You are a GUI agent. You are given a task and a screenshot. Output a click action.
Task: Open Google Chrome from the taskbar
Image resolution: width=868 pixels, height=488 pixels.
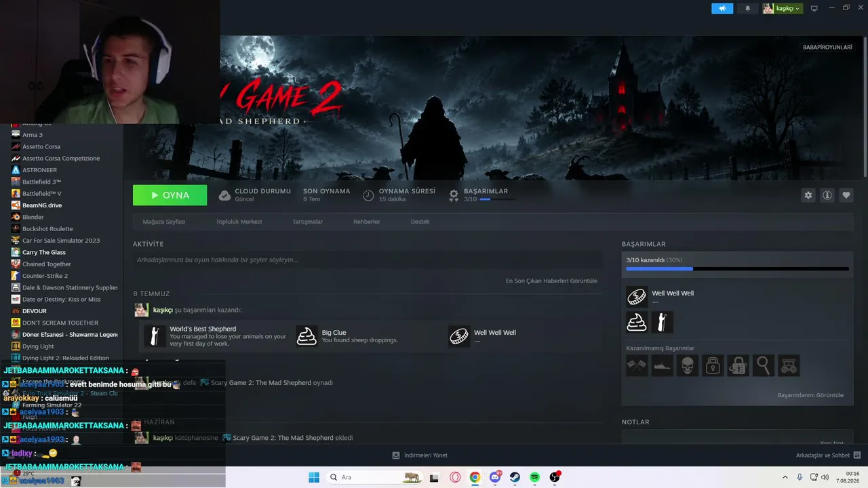point(475,477)
